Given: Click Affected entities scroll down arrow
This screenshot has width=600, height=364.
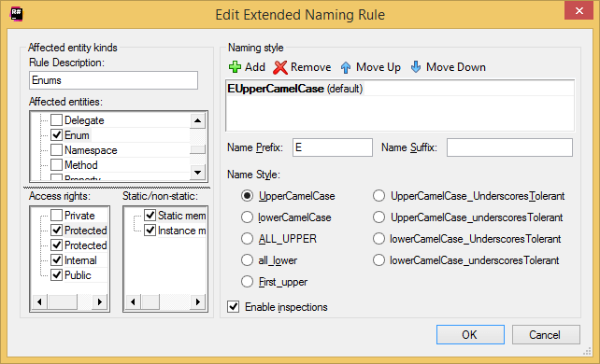Looking at the screenshot, I should 197,173.
